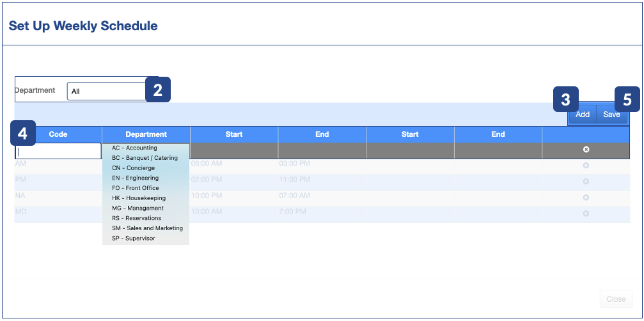
Task: Click the Close button at bottom right
Action: coord(616,299)
